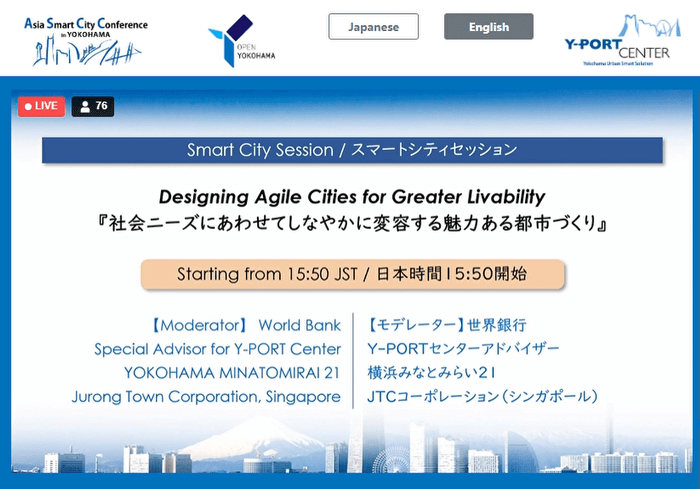Select the English language button
This screenshot has height=489, width=700.
click(488, 27)
